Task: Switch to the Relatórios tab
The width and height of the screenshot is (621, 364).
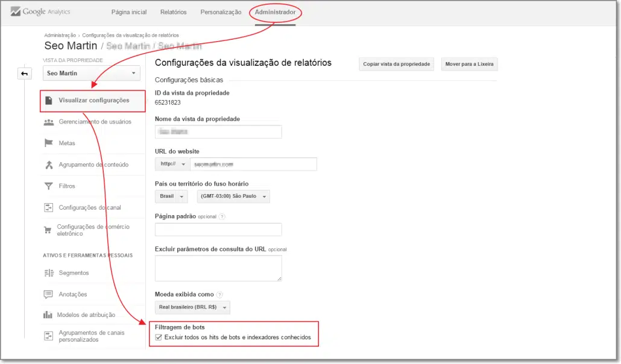Action: click(x=173, y=12)
